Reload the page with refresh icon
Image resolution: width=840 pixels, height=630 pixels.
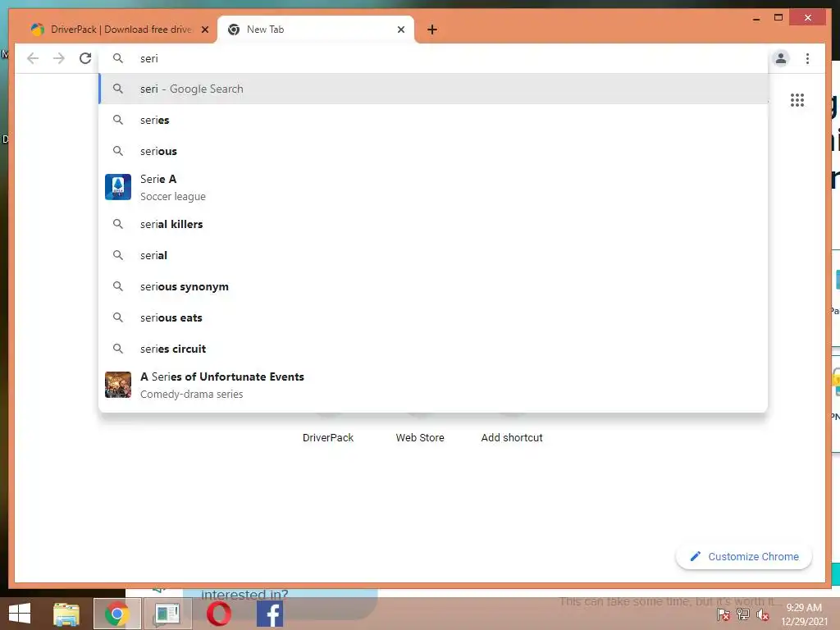tap(85, 58)
